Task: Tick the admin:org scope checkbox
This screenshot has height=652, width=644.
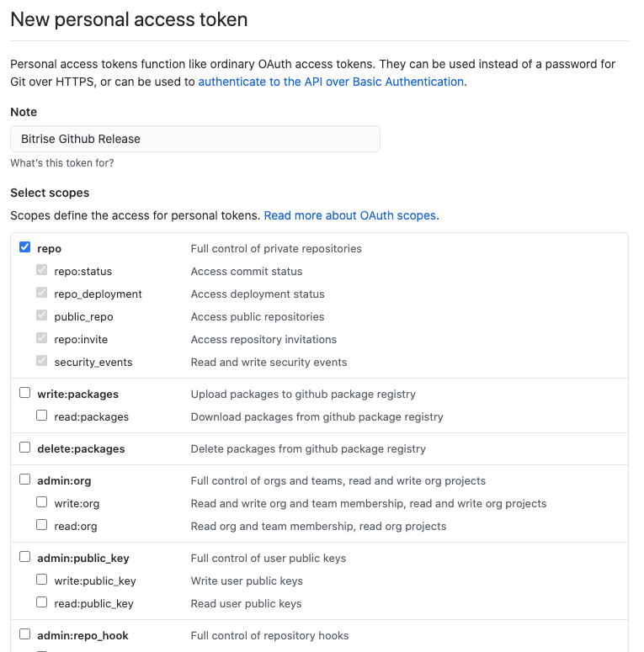Action: pyautogui.click(x=25, y=480)
